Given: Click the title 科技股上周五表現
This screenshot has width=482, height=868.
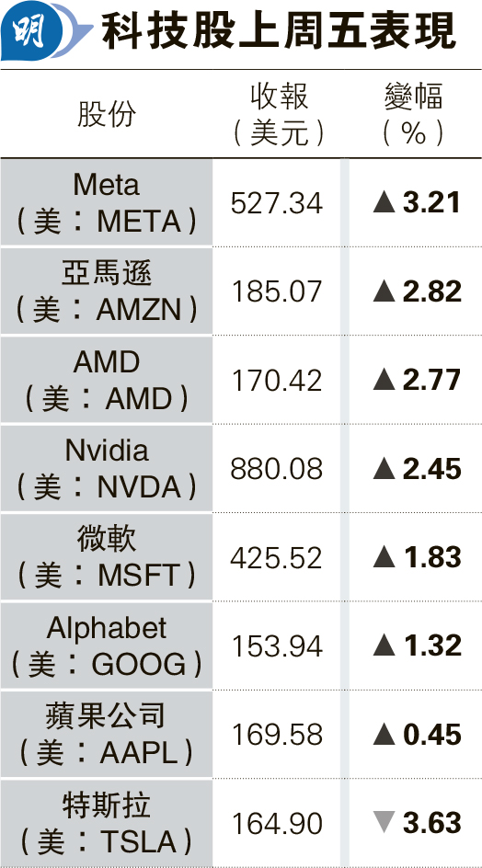Looking at the screenshot, I should click(x=280, y=30).
